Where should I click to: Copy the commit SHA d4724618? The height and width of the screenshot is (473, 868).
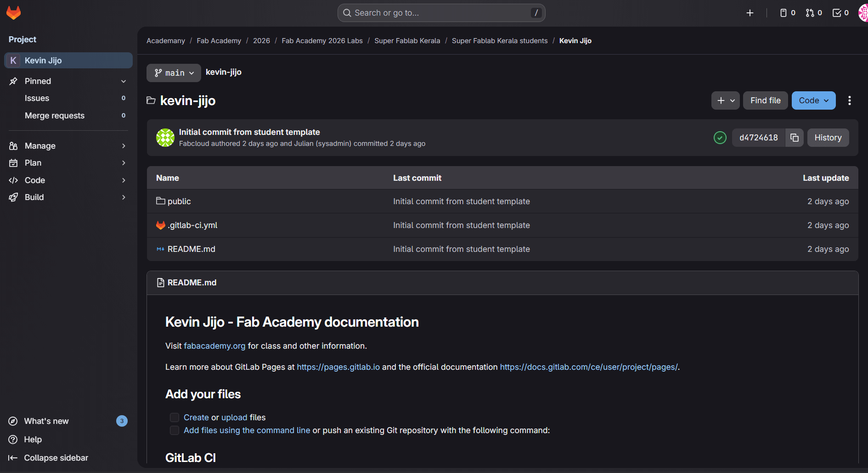pyautogui.click(x=794, y=137)
